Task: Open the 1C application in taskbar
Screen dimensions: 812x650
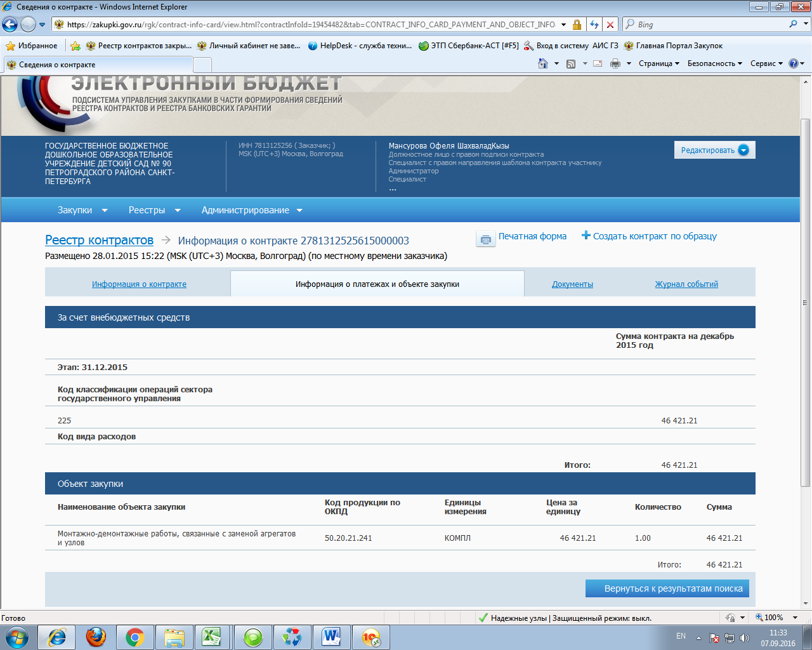Action: point(371,637)
